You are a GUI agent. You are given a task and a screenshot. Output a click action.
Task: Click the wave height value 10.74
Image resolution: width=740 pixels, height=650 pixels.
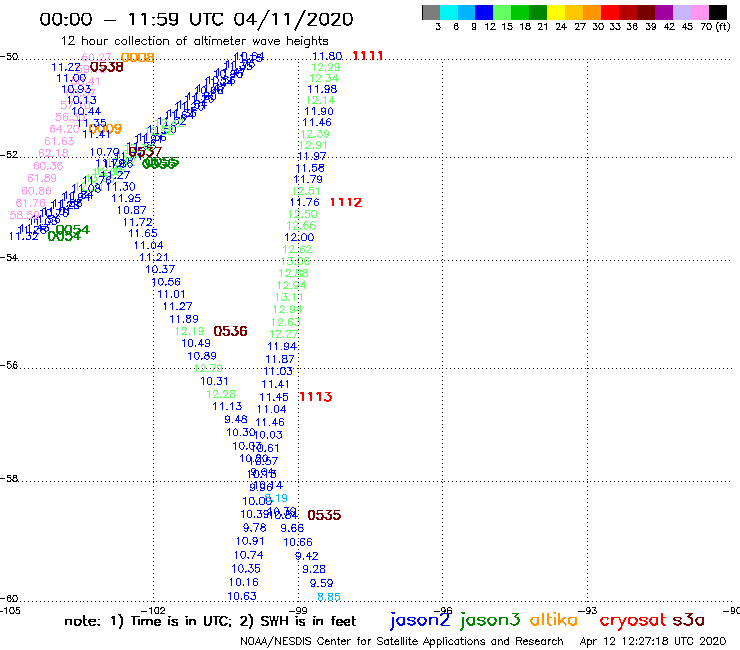[248, 555]
